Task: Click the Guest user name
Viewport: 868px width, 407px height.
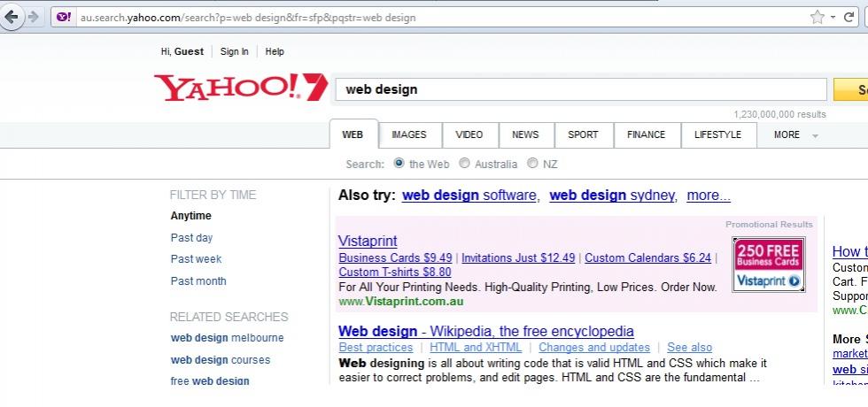Action: (x=190, y=51)
